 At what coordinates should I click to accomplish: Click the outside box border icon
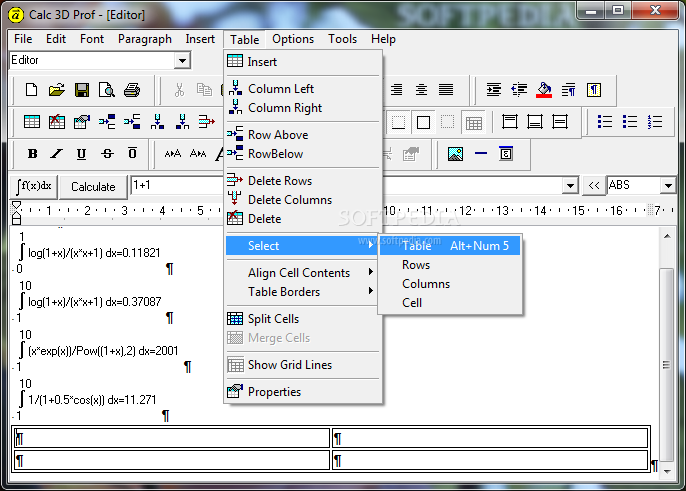pyautogui.click(x=424, y=122)
